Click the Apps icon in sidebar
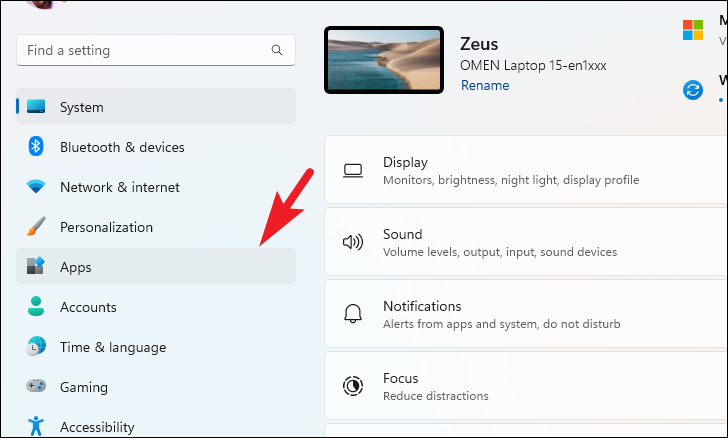728x438 pixels. 36,266
